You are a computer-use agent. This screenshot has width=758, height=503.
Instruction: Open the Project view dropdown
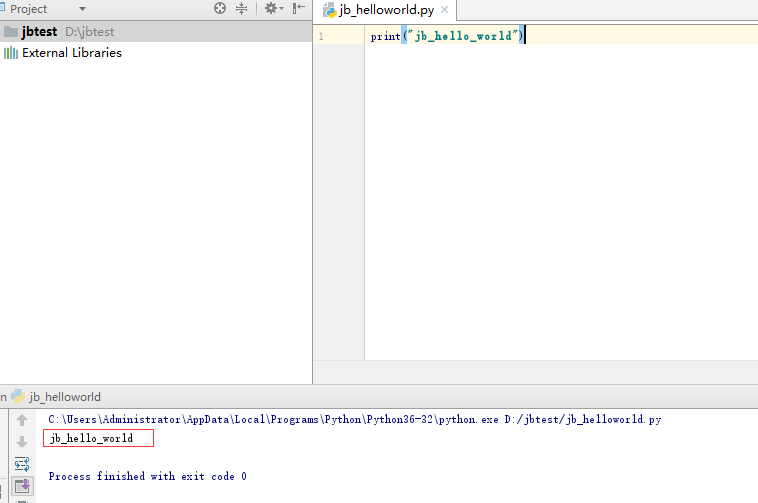click(83, 9)
